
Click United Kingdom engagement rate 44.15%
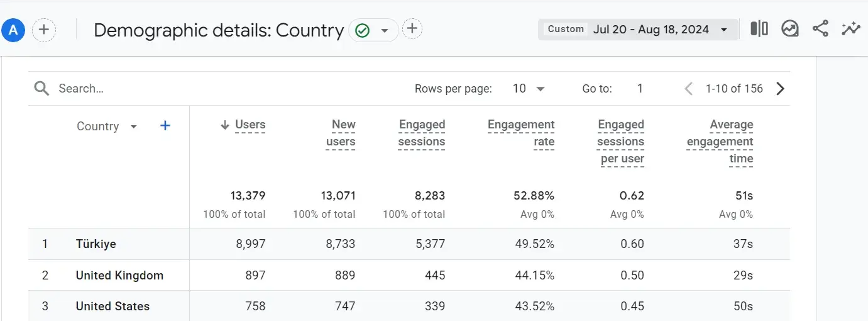[x=534, y=275]
